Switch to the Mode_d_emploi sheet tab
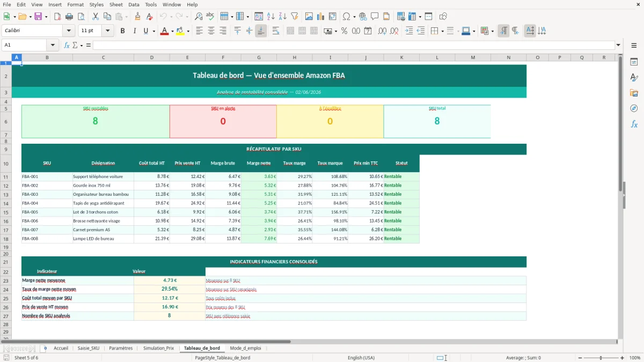This screenshot has width=644, height=362. click(245, 348)
